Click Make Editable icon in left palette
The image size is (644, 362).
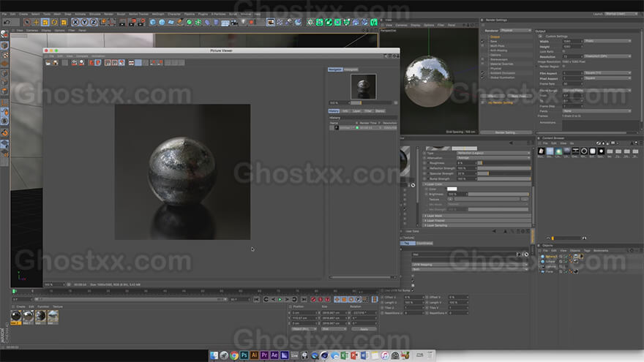4,34
